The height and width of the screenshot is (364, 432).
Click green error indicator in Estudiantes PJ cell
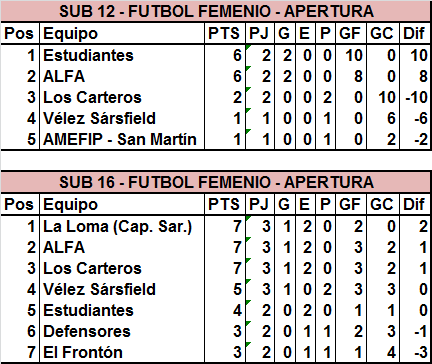click(x=248, y=47)
